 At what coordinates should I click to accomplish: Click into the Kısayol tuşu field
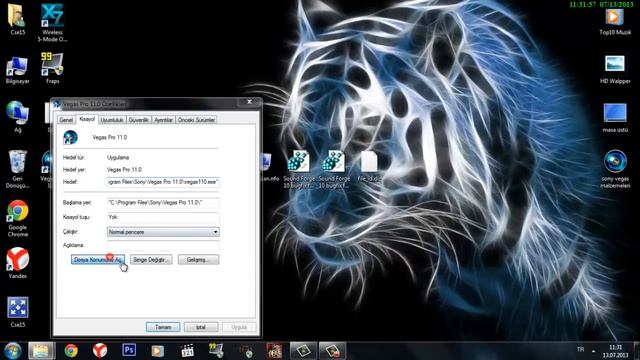tap(163, 217)
